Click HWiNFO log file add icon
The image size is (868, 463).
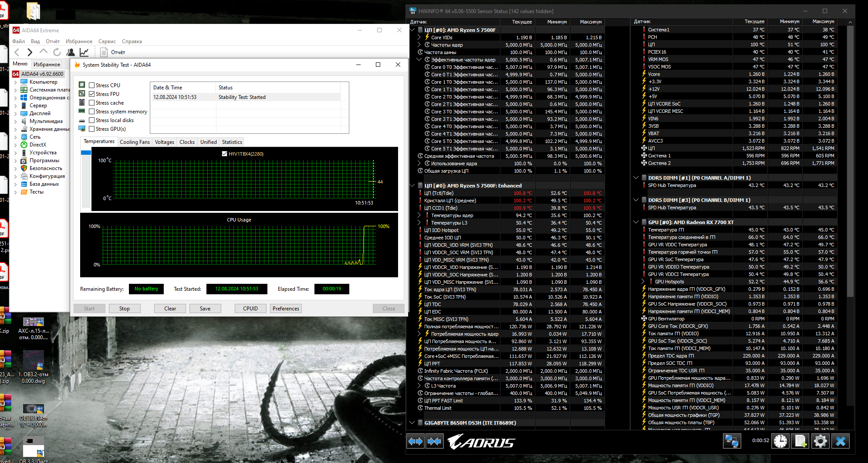[800, 441]
